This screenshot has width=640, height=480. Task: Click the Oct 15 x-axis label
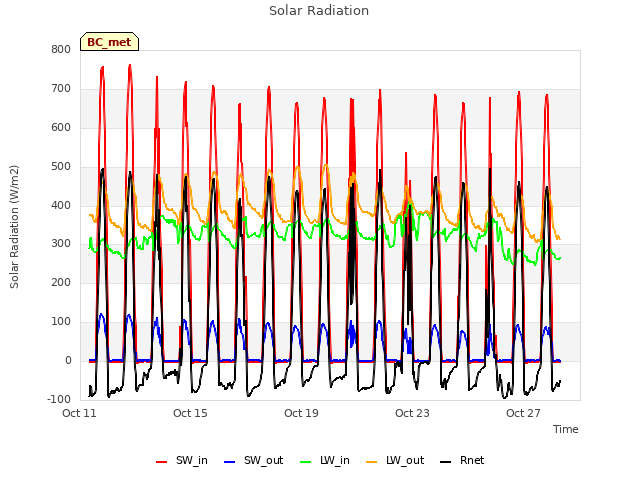point(190,413)
